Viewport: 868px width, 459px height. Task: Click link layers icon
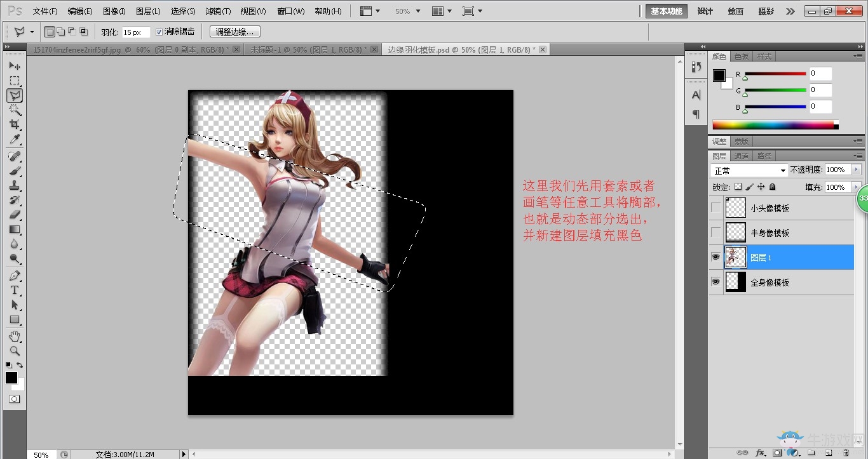[x=742, y=453]
